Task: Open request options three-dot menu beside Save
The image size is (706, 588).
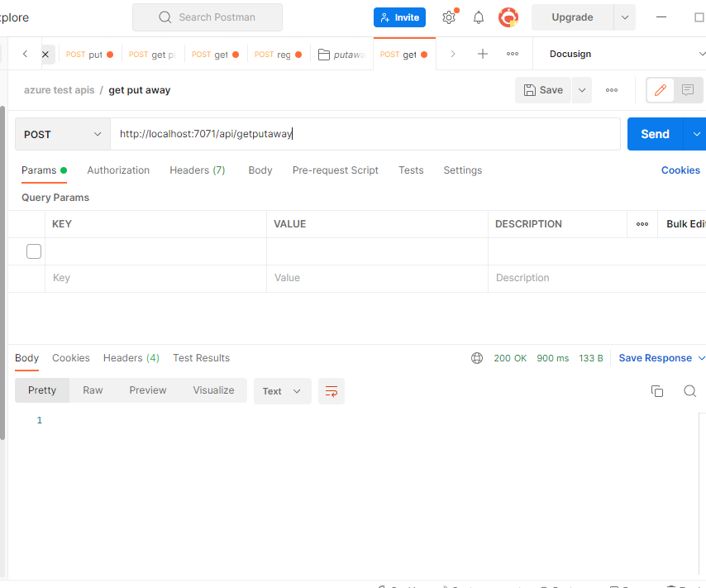Action: click(x=612, y=90)
